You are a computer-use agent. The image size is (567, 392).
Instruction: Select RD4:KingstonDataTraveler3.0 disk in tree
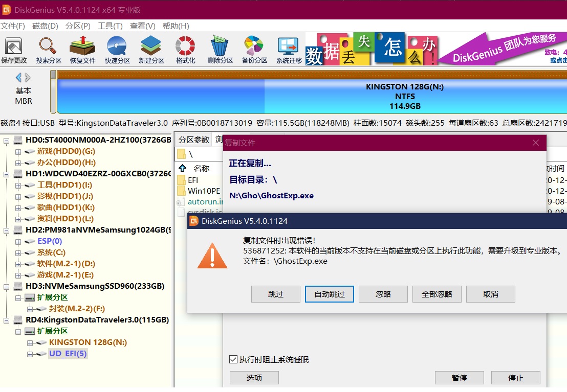[x=97, y=320]
